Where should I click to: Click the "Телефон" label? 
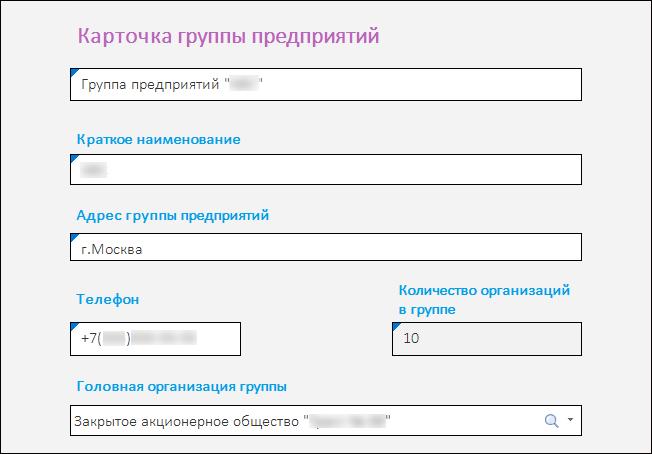point(107,298)
